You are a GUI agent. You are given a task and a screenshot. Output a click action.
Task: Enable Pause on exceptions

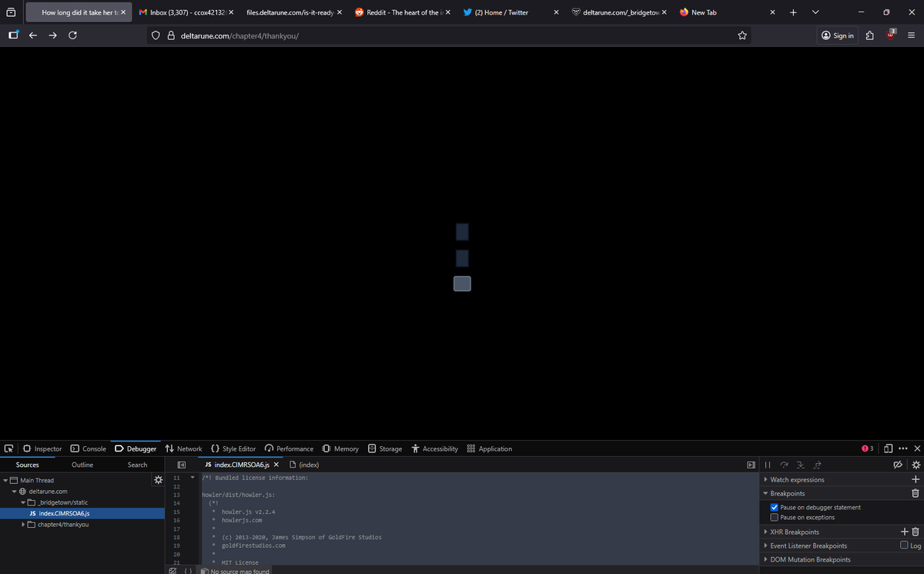(x=775, y=517)
